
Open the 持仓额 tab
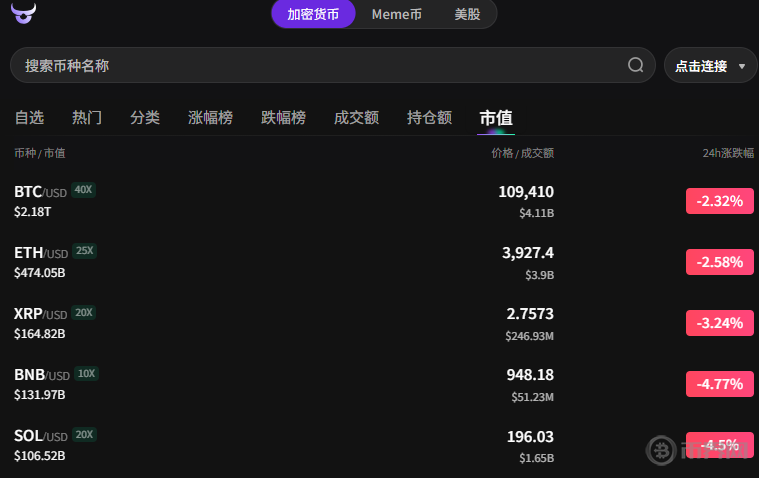pos(429,117)
